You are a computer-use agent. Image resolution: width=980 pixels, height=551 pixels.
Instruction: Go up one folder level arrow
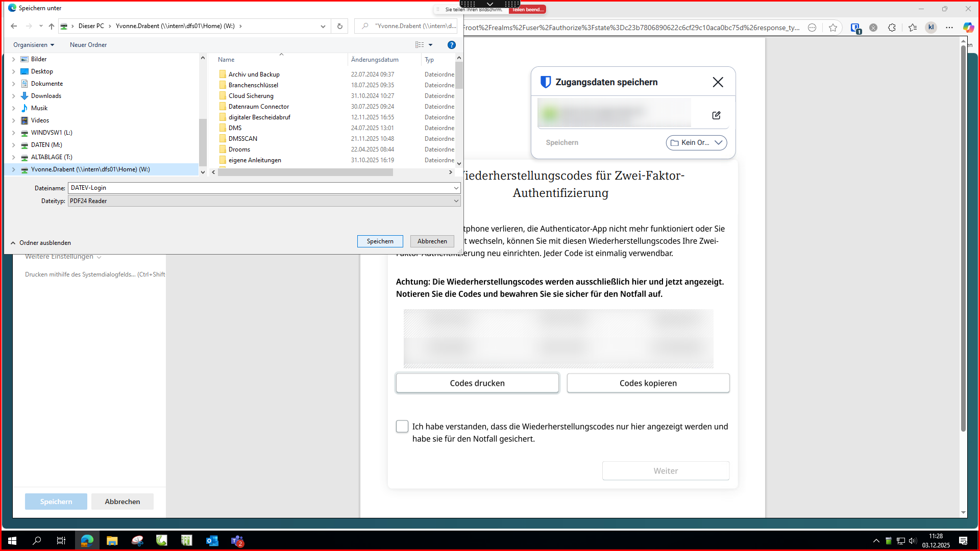[52, 26]
